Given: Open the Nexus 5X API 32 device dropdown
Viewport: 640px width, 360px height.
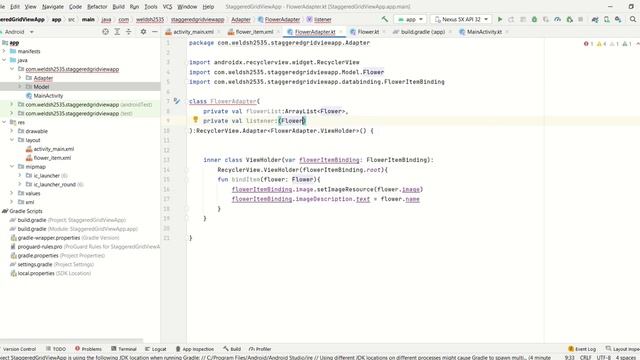Looking at the screenshot, I should (461, 19).
